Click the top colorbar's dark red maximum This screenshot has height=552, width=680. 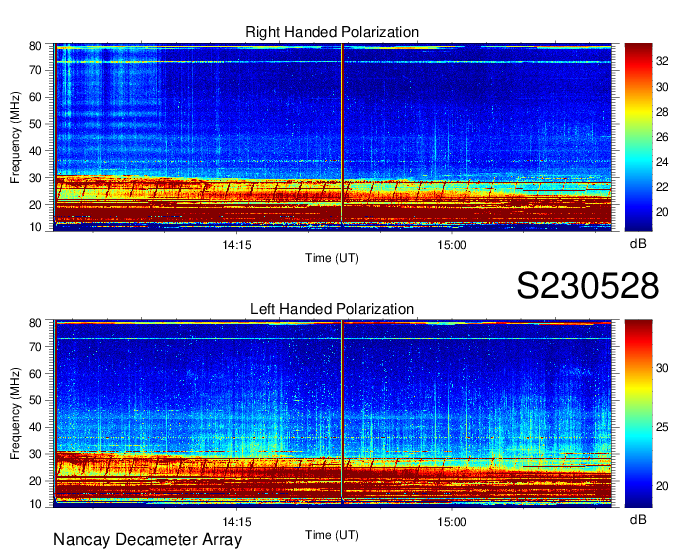click(x=638, y=46)
